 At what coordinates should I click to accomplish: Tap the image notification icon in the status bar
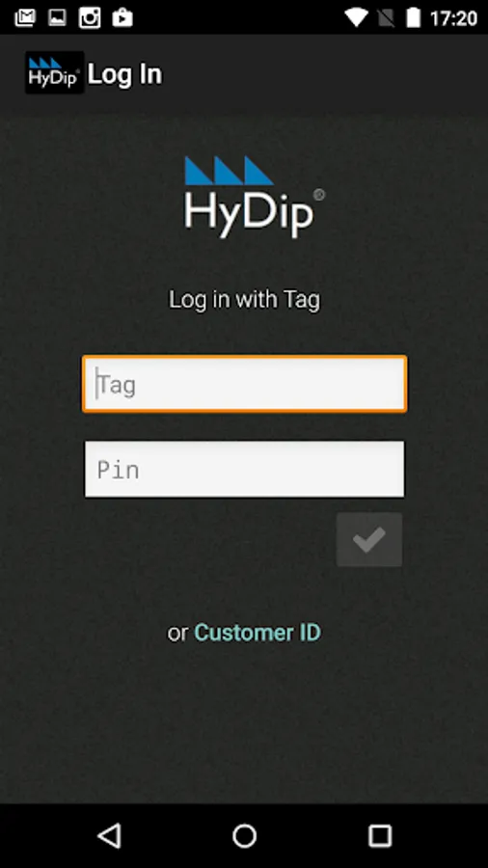[x=57, y=17]
